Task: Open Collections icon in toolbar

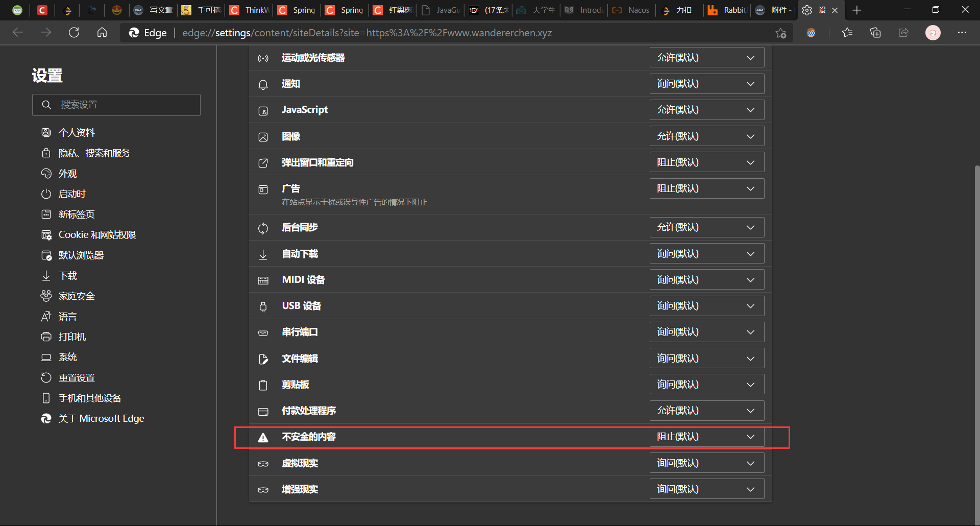Action: [875, 33]
